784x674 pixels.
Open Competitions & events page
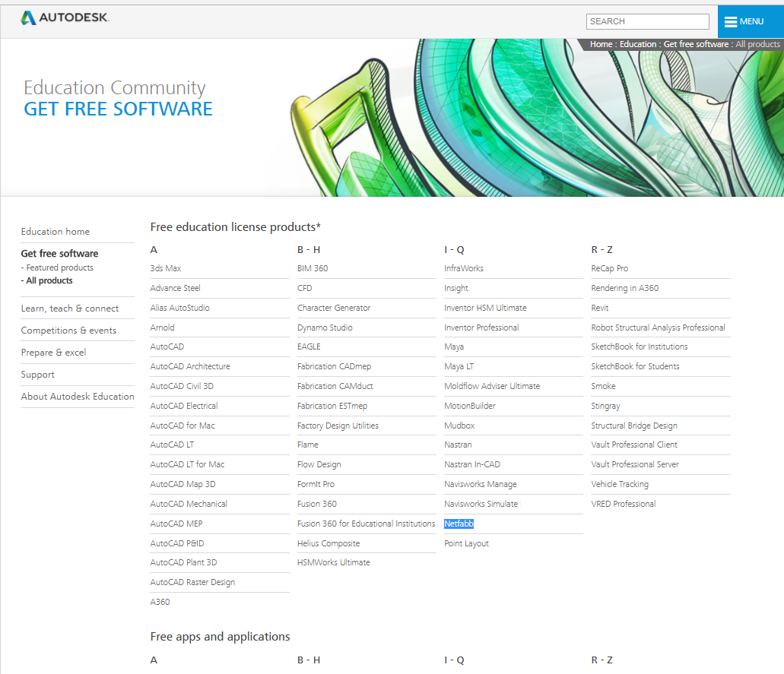tap(68, 330)
